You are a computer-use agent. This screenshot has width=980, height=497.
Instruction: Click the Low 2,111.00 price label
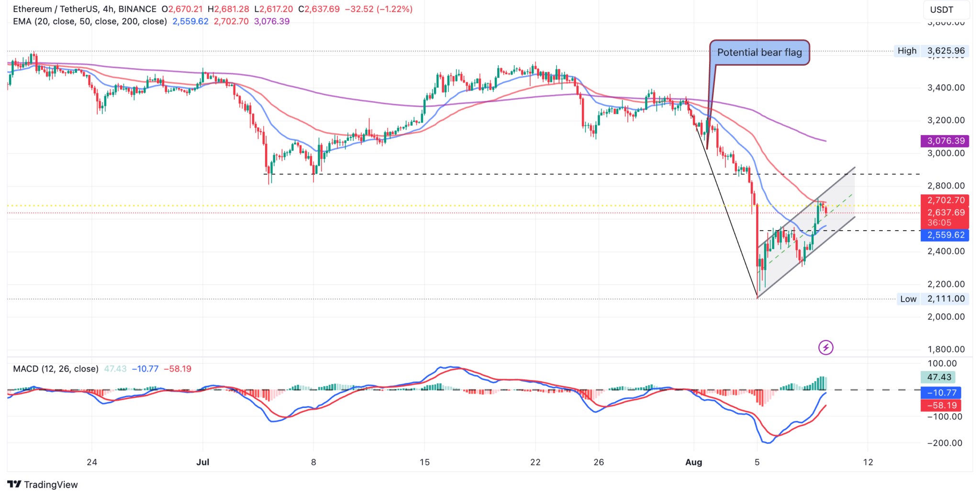click(933, 299)
